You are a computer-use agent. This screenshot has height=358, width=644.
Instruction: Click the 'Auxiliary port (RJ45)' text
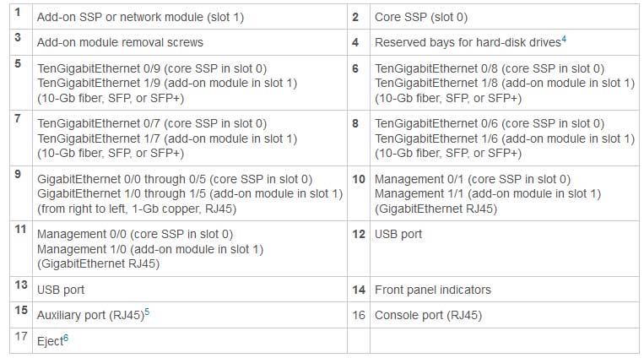91,315
